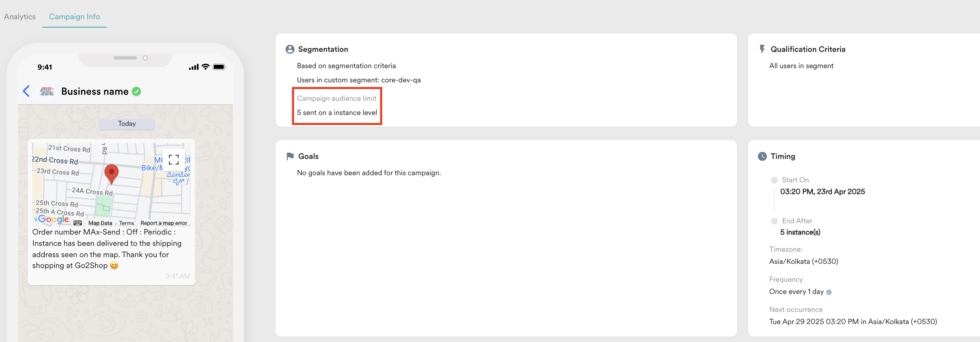
Task: Select the End After timeline marker
Action: (774, 221)
